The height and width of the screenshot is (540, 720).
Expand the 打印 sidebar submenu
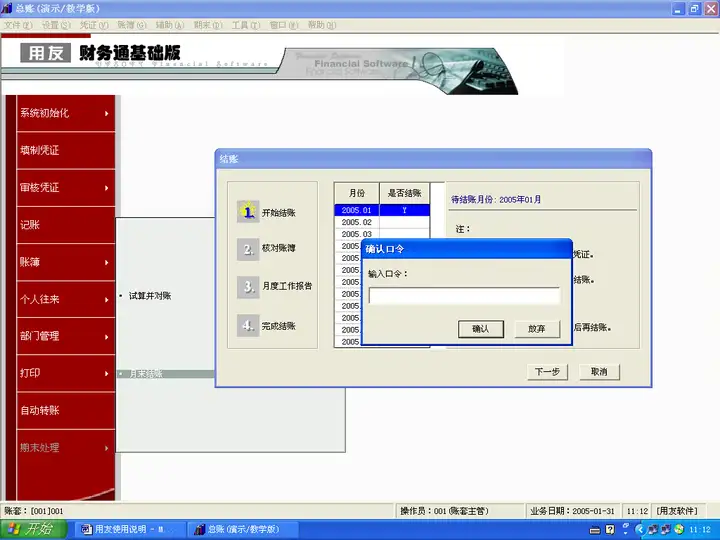coord(66,373)
